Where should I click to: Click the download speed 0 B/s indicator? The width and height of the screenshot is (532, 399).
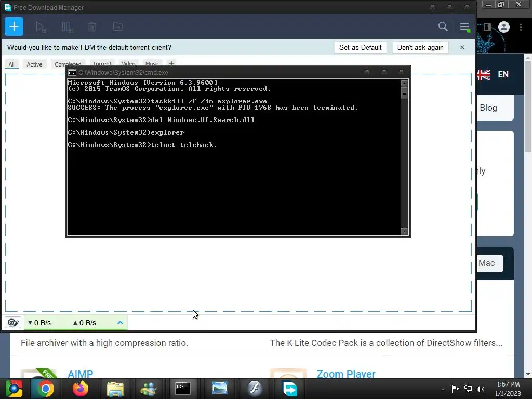pyautogui.click(x=39, y=323)
